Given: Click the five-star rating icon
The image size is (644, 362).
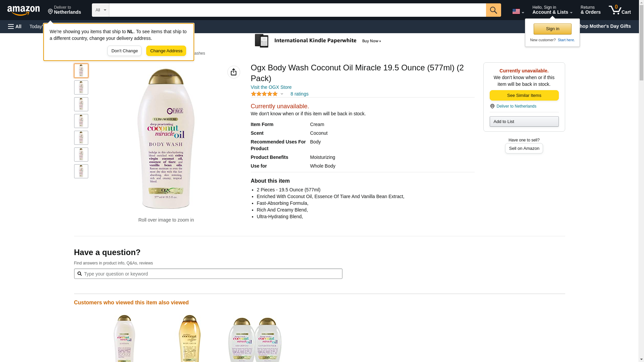Looking at the screenshot, I should coord(264,94).
